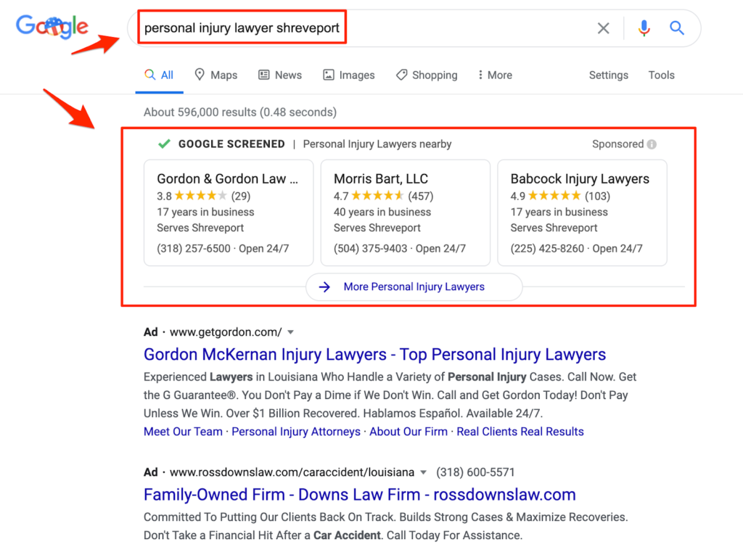Select the All tab
This screenshot has height=560, width=743.
159,75
